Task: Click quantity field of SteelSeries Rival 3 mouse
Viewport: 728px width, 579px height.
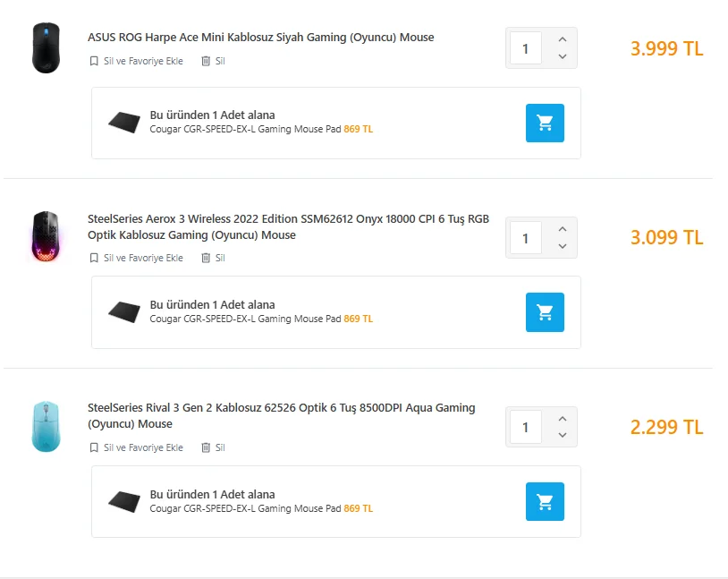Action: 525,428
